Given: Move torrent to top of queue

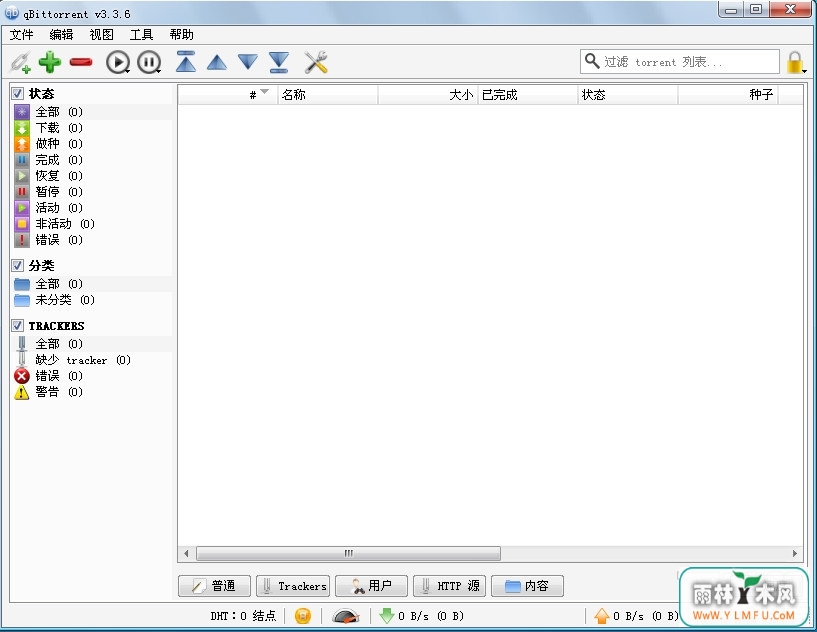Looking at the screenshot, I should [185, 61].
